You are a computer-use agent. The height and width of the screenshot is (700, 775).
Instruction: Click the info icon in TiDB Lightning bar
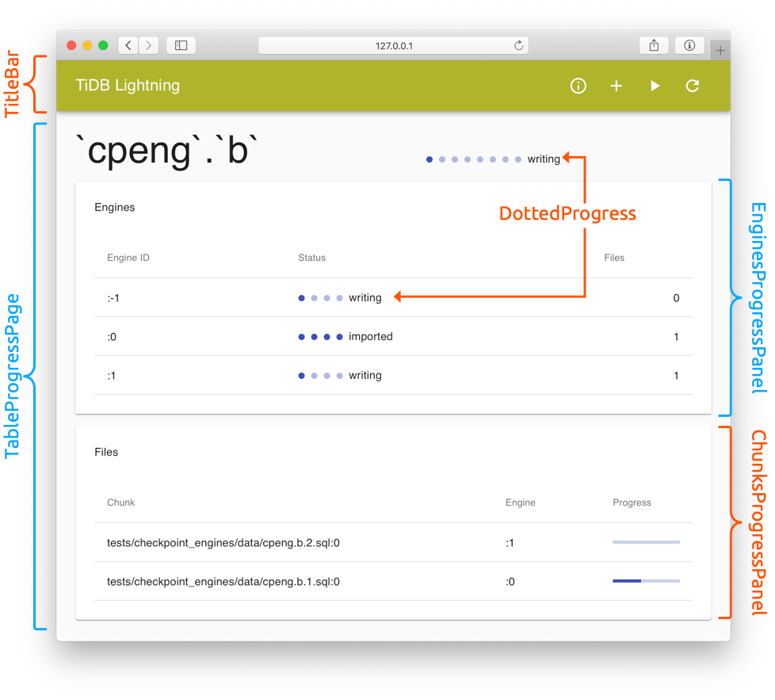click(x=578, y=86)
